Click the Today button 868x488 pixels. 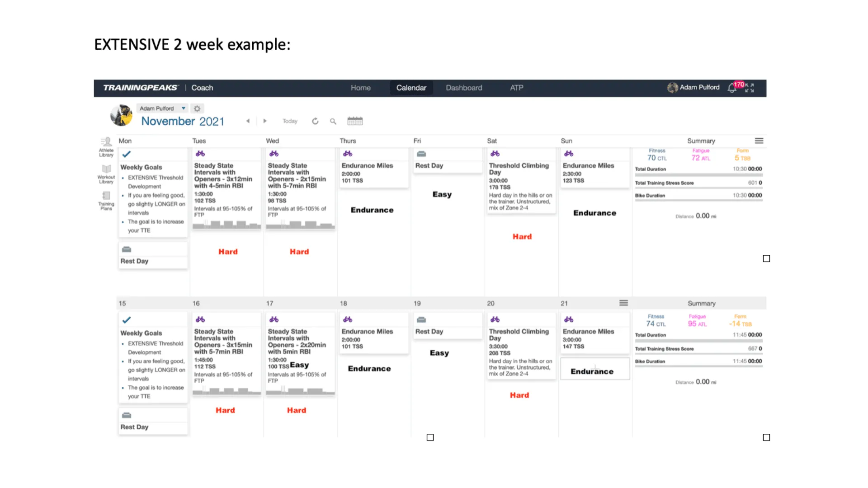290,121
